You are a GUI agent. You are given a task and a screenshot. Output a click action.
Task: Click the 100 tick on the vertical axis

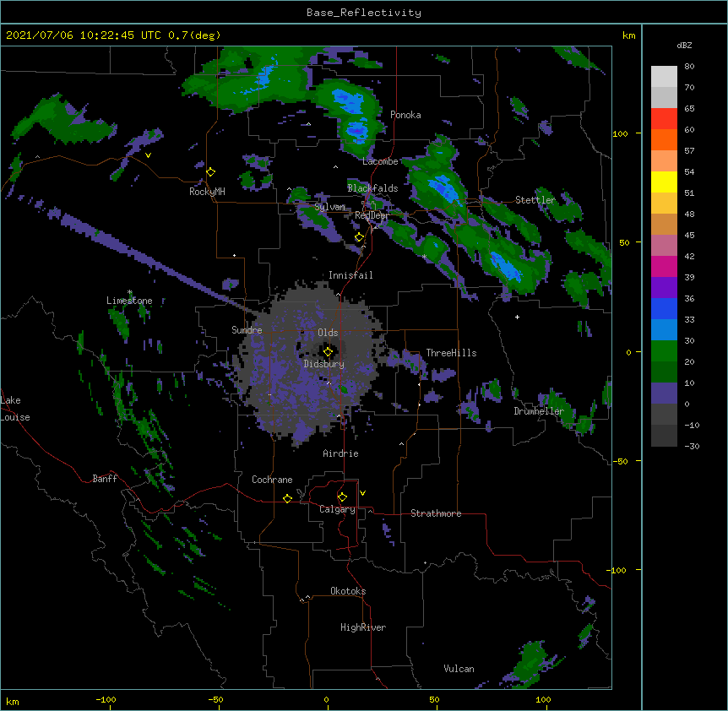[620, 134]
